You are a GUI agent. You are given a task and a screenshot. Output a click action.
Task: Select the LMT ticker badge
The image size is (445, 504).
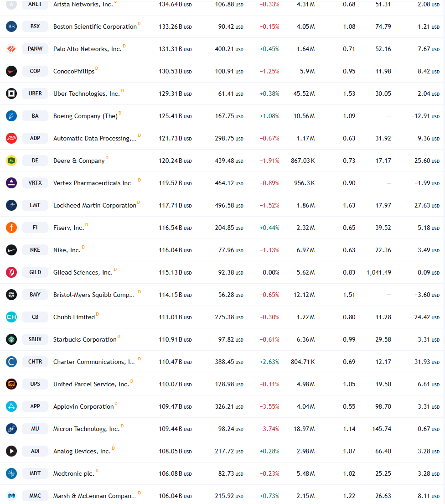35,205
